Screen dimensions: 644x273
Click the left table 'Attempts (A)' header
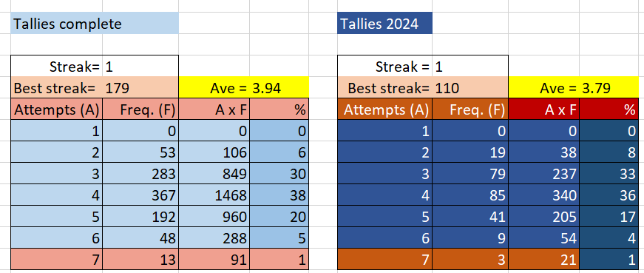(x=57, y=109)
